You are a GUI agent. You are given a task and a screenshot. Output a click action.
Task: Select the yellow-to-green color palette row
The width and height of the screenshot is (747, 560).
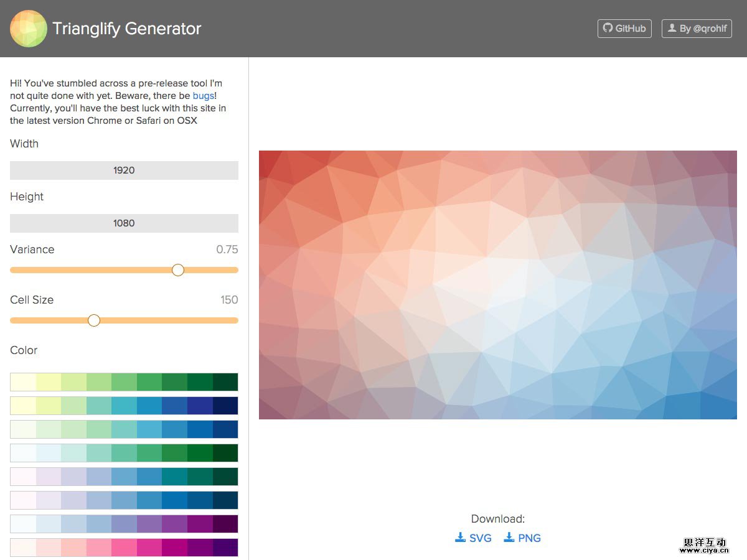(x=124, y=382)
